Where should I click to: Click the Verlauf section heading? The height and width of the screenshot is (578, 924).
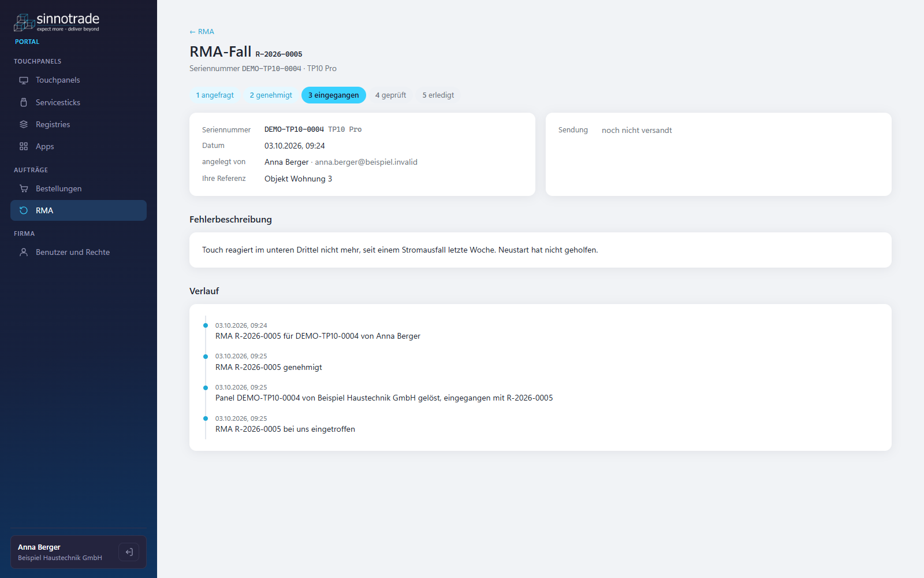(x=204, y=291)
